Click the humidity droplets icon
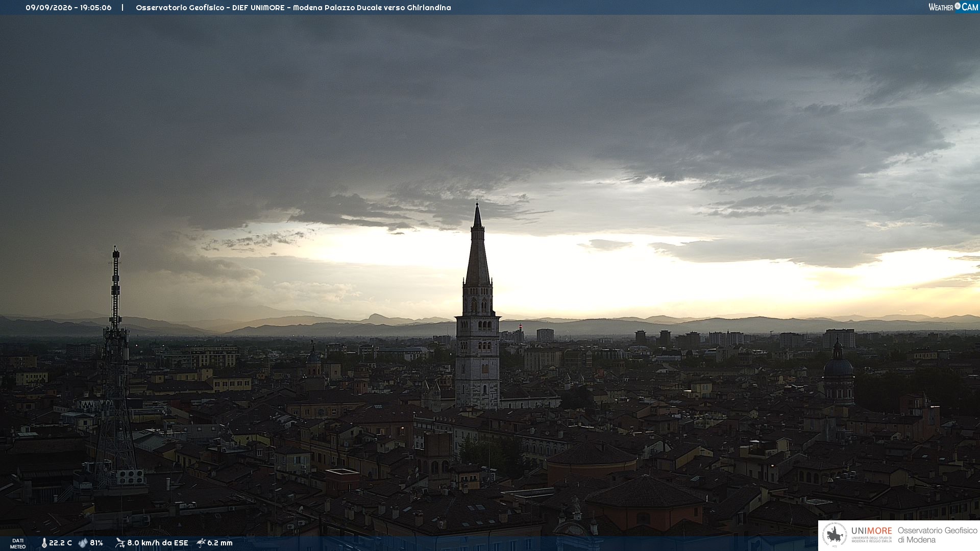 click(83, 543)
